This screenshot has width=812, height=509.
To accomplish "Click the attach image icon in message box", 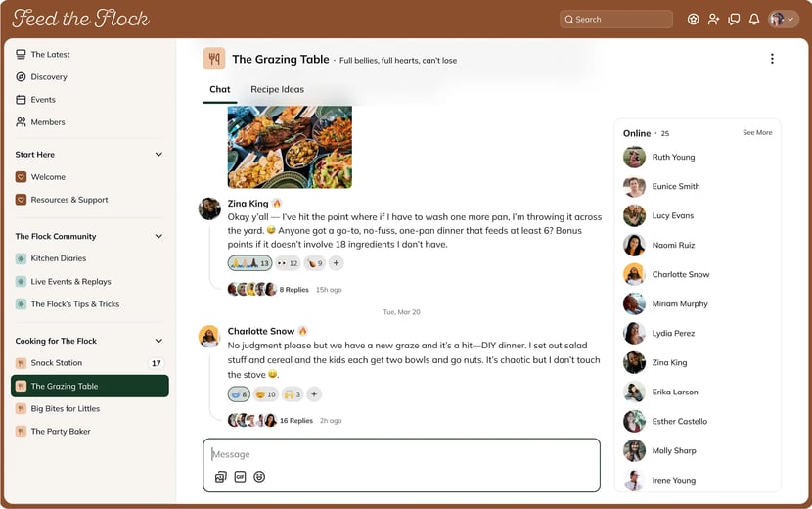I will (220, 477).
